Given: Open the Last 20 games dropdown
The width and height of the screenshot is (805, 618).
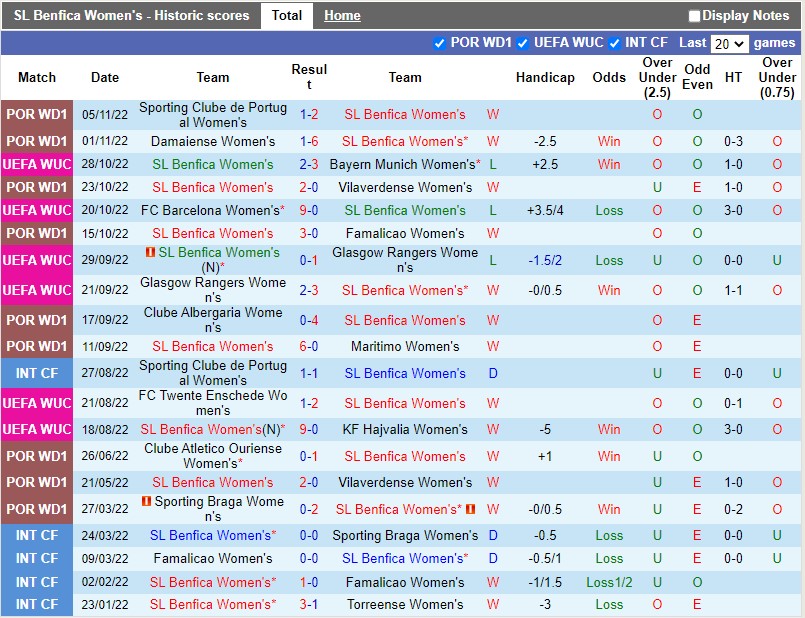Looking at the screenshot, I should click(x=729, y=44).
